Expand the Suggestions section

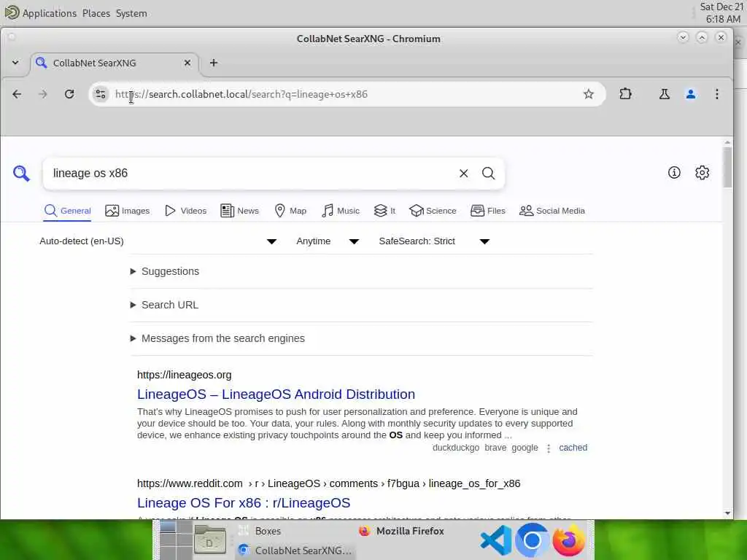(165, 271)
